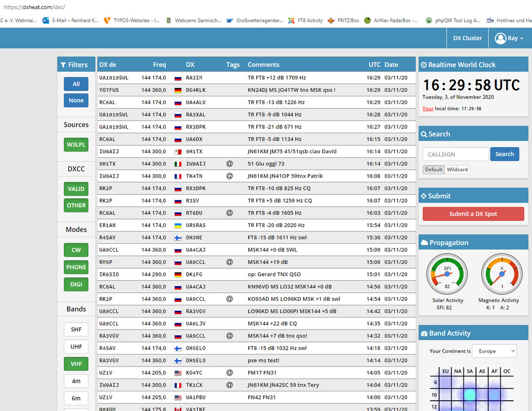Image resolution: width=532 pixels, height=411 pixels.
Task: Click the Submit a DX Spot button
Action: click(473, 214)
